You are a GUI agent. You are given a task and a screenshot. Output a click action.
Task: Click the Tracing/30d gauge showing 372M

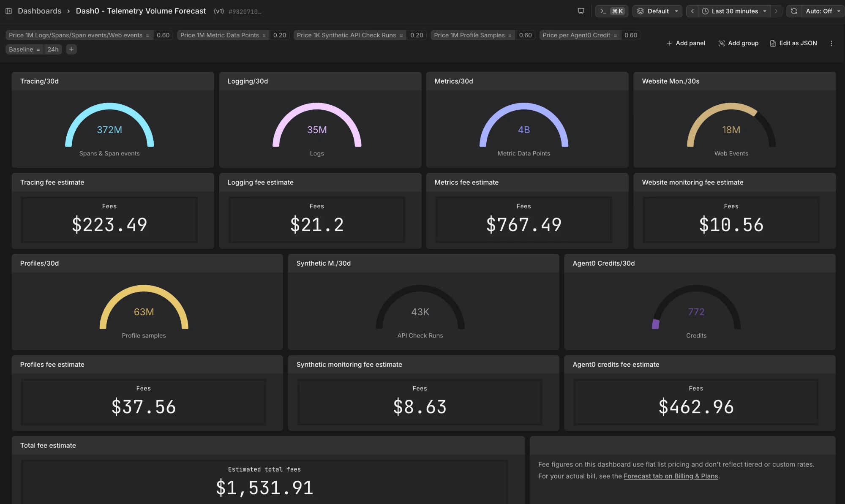(109, 125)
